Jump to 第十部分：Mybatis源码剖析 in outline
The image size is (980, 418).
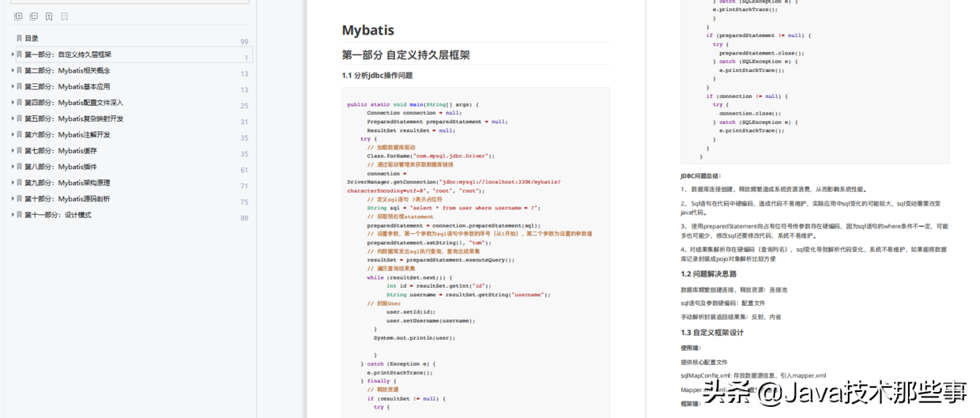pyautogui.click(x=68, y=198)
